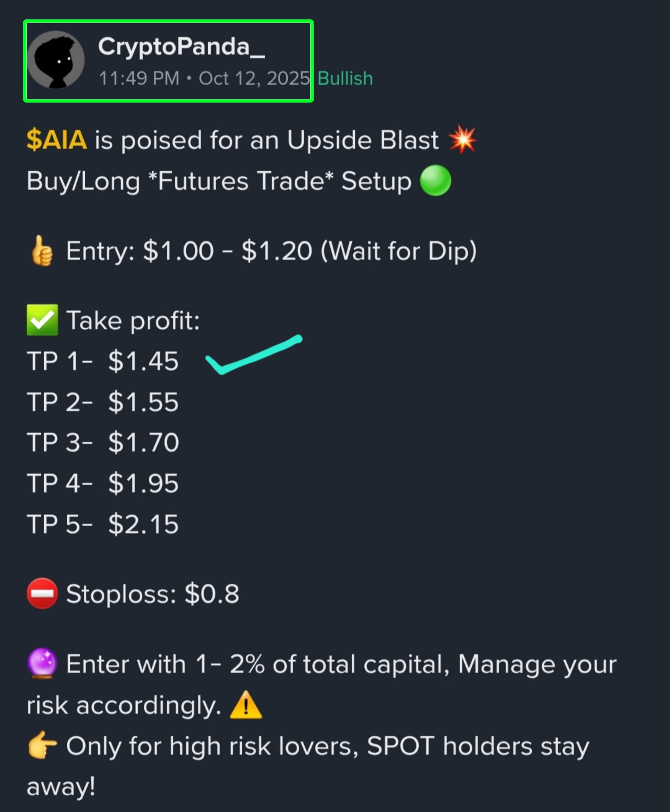Click the green checkmark emoji near Take profit

pyautogui.click(x=43, y=320)
